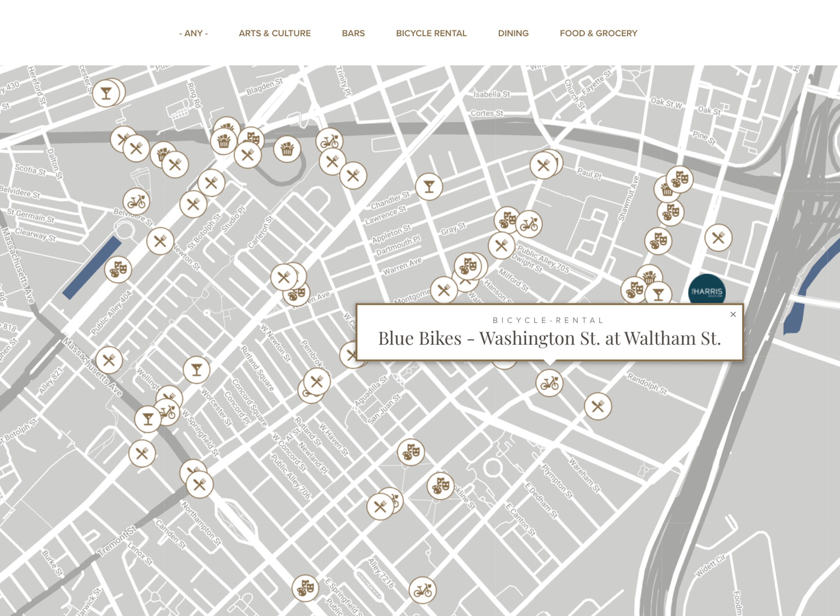The image size is (840, 616).
Task: Open dining marker above Montgomery St
Action: 444,290
